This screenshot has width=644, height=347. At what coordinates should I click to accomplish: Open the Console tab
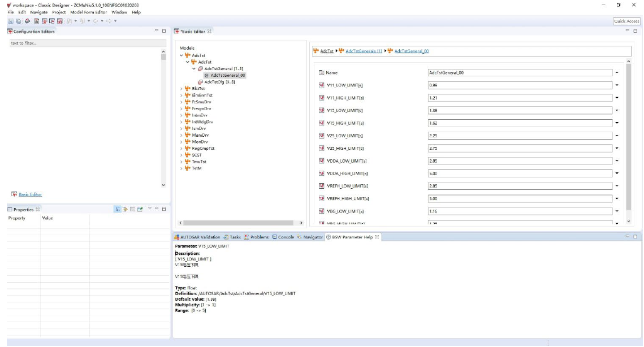(283, 237)
